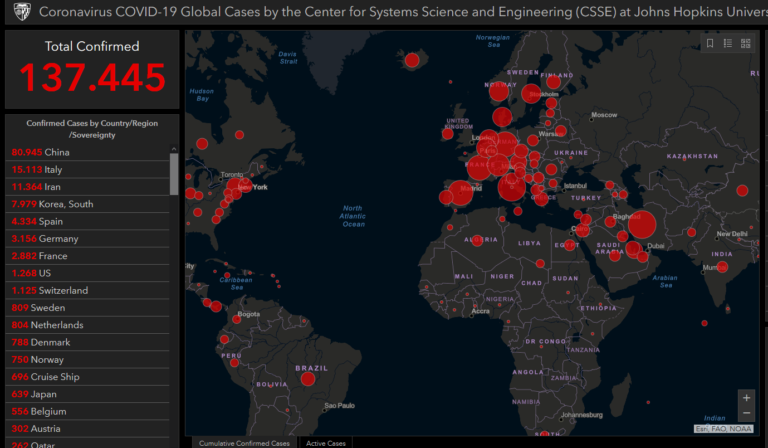
Task: Select the 1.268 US row
Action: tap(87, 273)
